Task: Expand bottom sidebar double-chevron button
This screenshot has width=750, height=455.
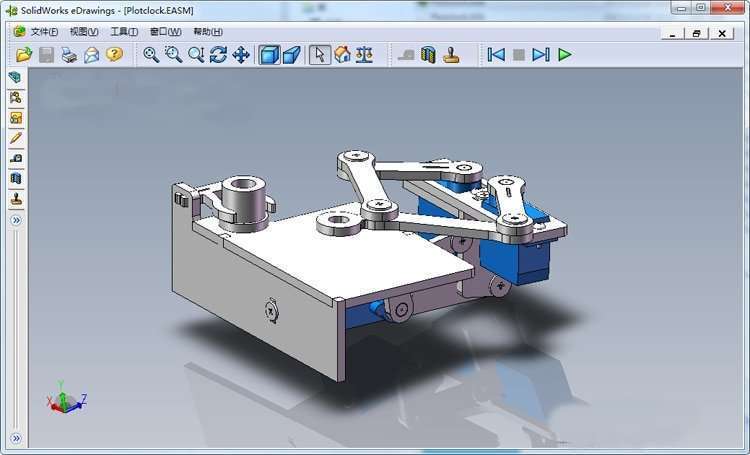Action: 16,438
